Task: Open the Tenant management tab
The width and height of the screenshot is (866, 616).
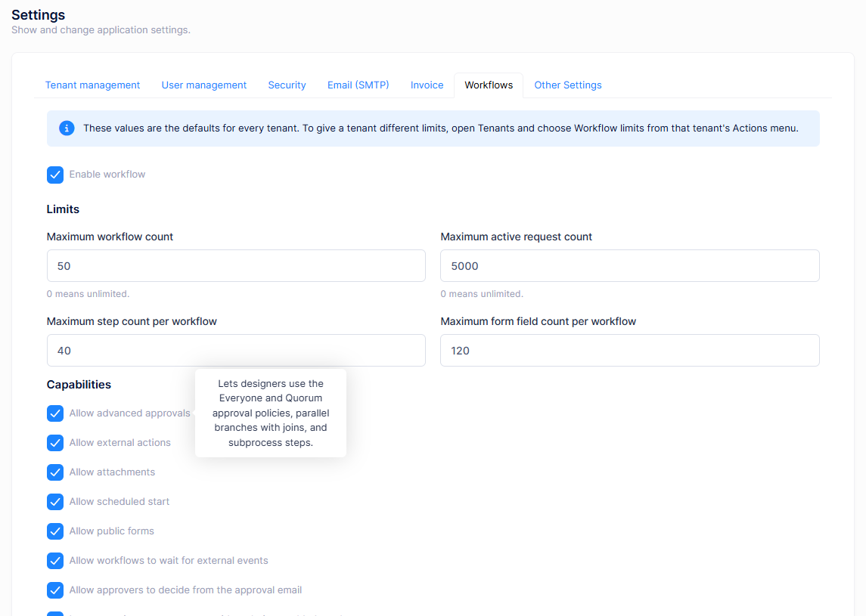Action: point(92,85)
